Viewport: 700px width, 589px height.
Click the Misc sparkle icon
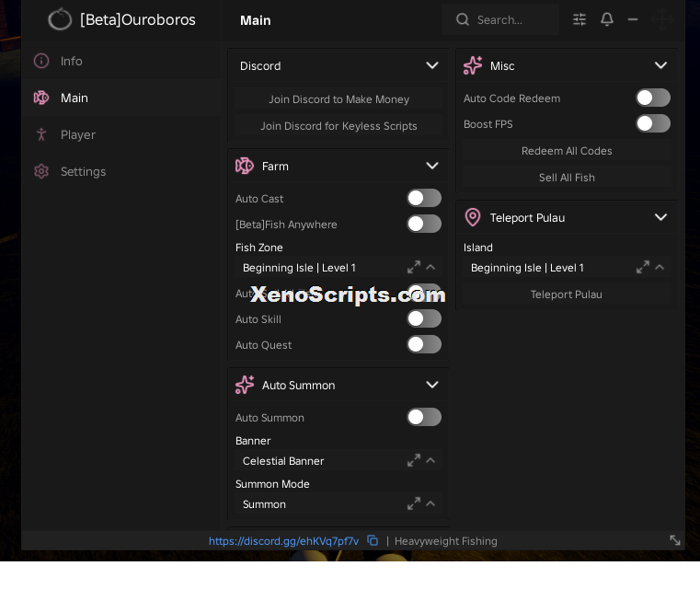click(473, 65)
